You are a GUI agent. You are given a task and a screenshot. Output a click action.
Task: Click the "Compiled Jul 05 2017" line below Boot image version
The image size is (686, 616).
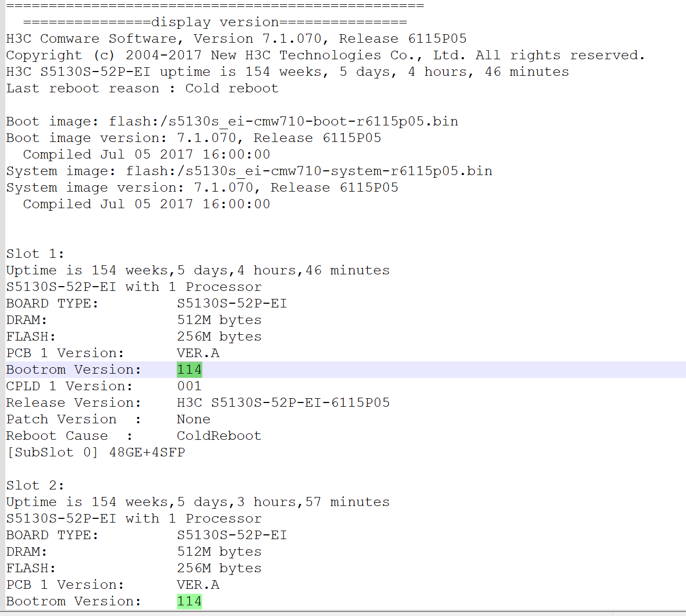point(147,155)
